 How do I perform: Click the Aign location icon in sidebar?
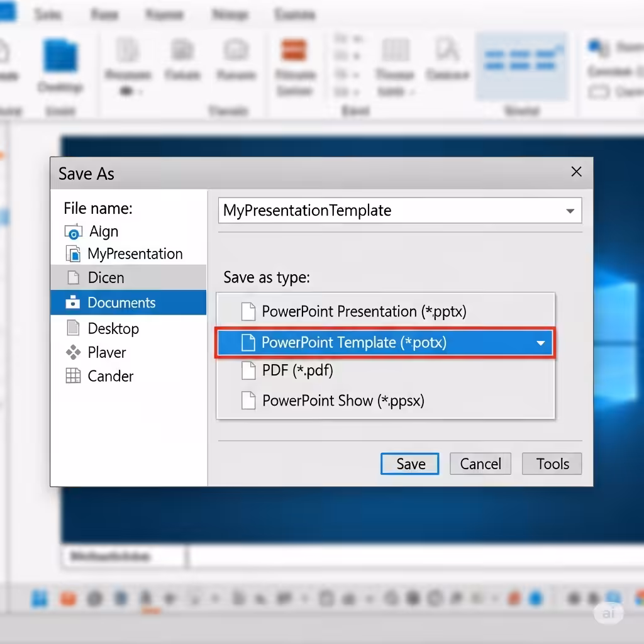click(x=74, y=232)
